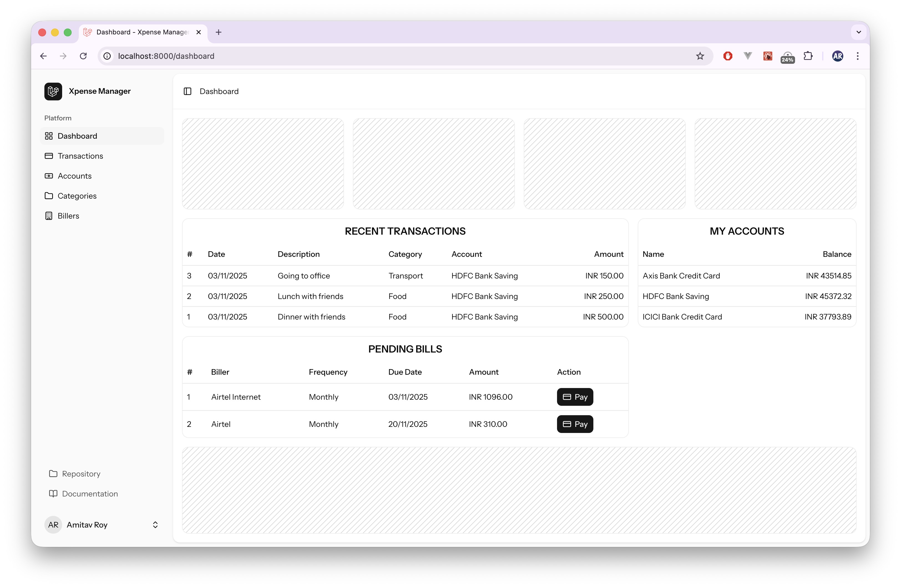Viewport: 901px width, 588px height.
Task: Toggle the sidebar panel icon
Action: pyautogui.click(x=188, y=91)
